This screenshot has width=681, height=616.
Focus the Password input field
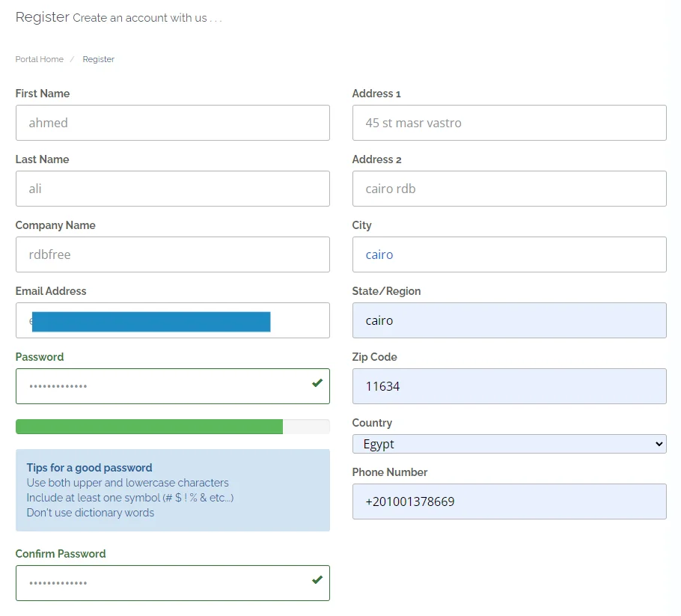[x=161, y=386]
